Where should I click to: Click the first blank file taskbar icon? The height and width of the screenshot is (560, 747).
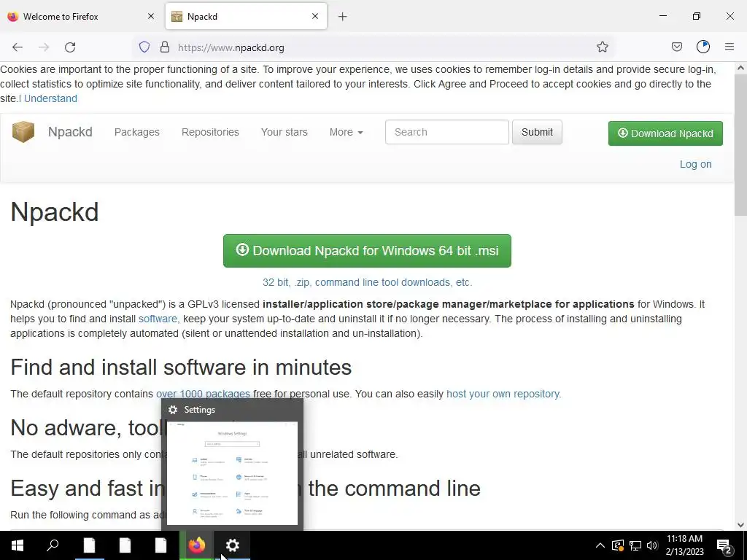pyautogui.click(x=90, y=545)
